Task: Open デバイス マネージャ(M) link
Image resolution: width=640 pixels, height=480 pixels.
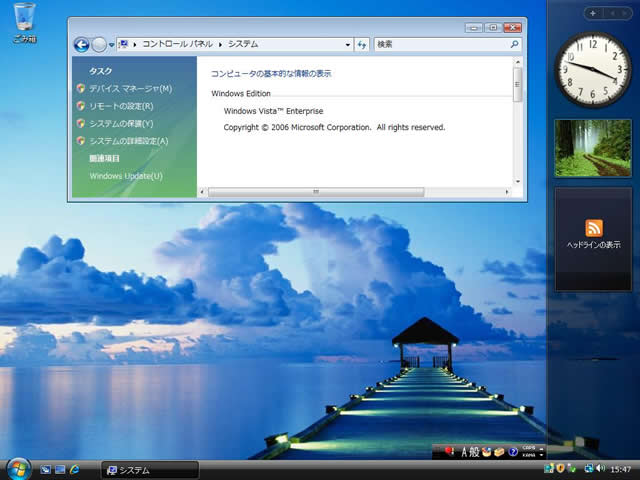Action: click(x=130, y=88)
